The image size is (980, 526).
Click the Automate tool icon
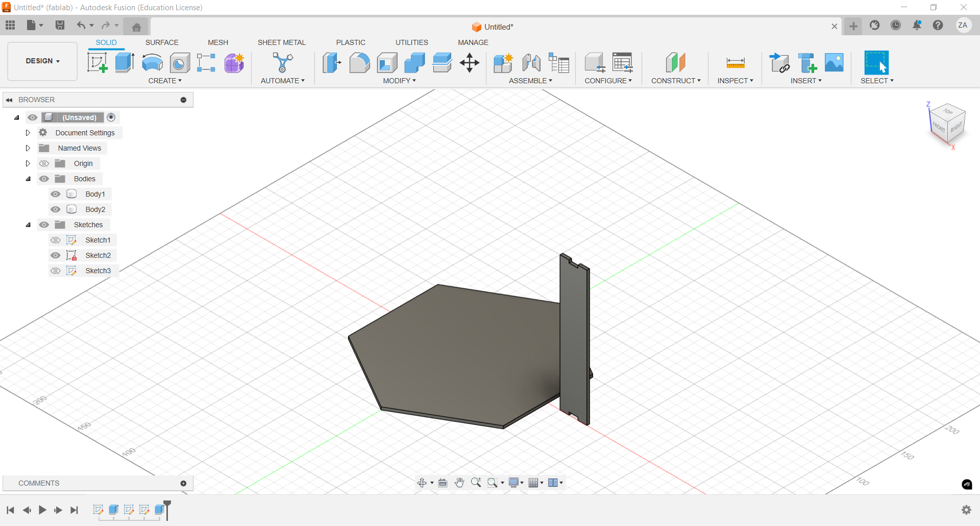(x=283, y=63)
